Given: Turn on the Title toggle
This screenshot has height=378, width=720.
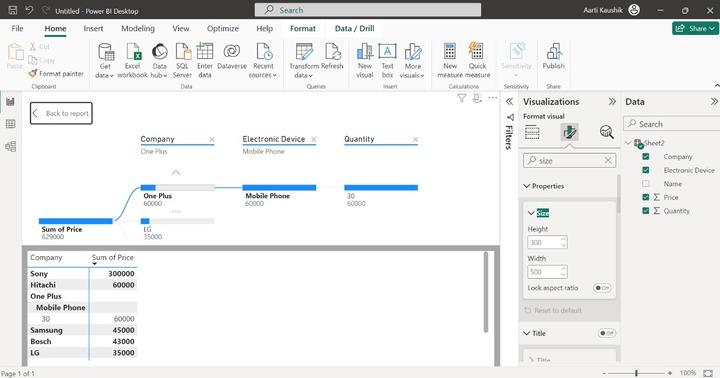Looking at the screenshot, I should 607,333.
